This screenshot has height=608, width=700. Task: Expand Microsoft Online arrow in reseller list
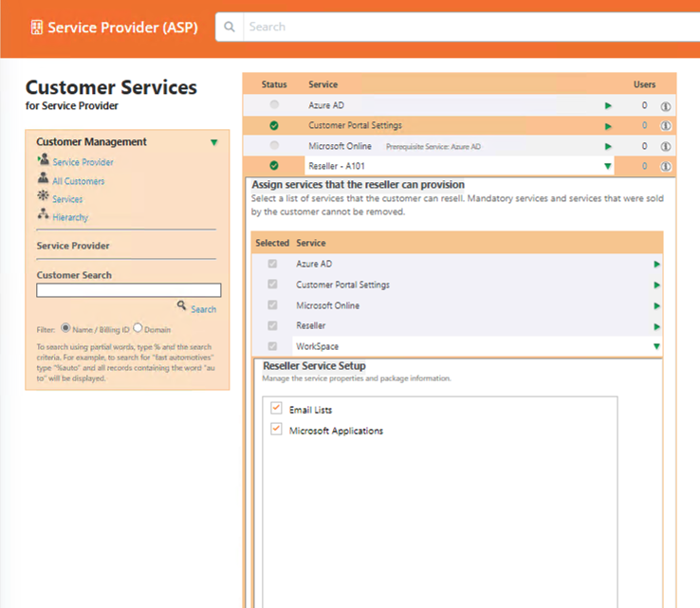tap(656, 305)
